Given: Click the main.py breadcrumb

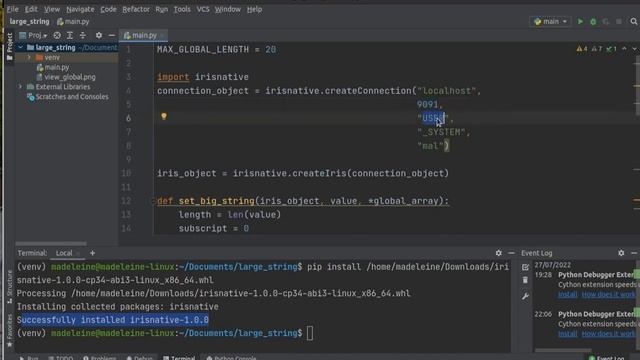Looking at the screenshot, I should 73,22.
